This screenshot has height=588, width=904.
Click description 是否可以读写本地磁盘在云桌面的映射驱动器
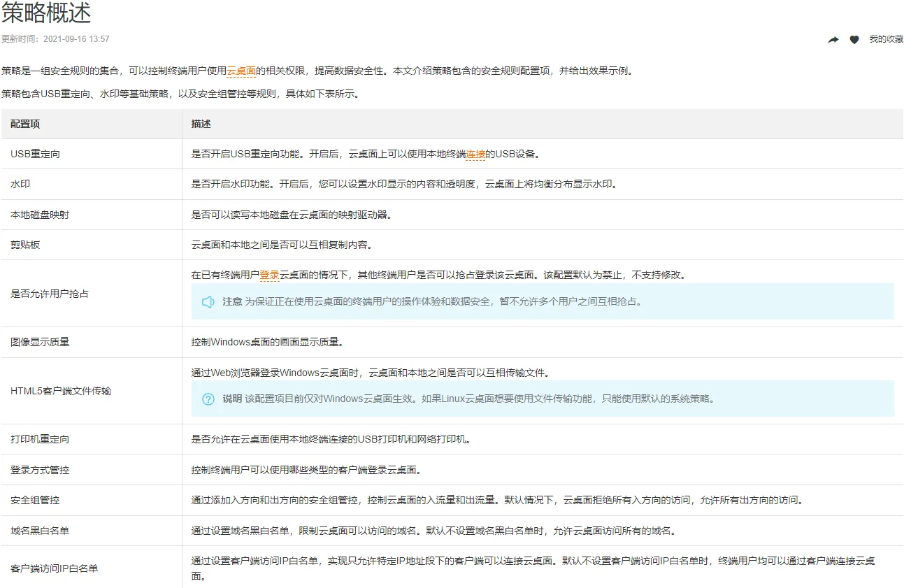(292, 215)
